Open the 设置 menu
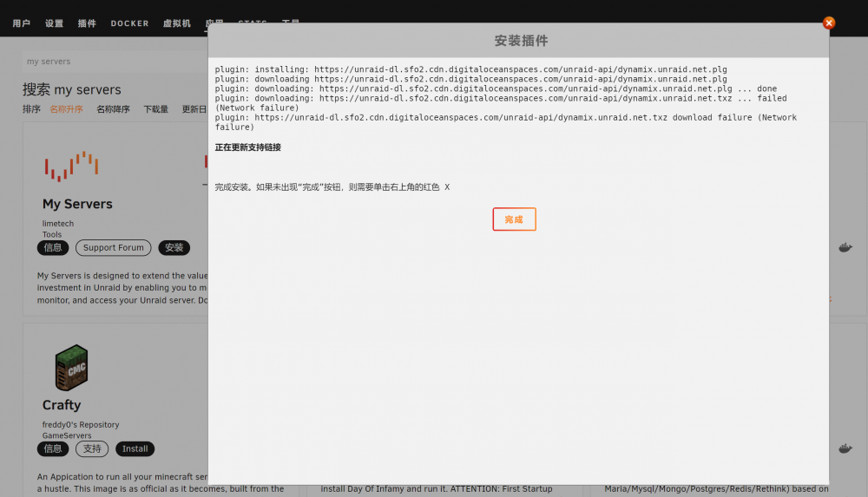Image resolution: width=868 pixels, height=497 pixels. click(x=54, y=23)
